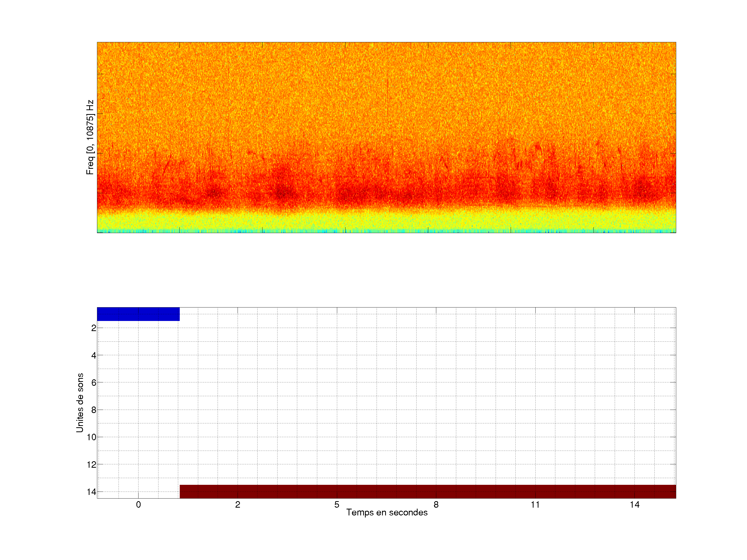
Task: Click the 'Unites de sons' axis label
Action: coord(80,403)
